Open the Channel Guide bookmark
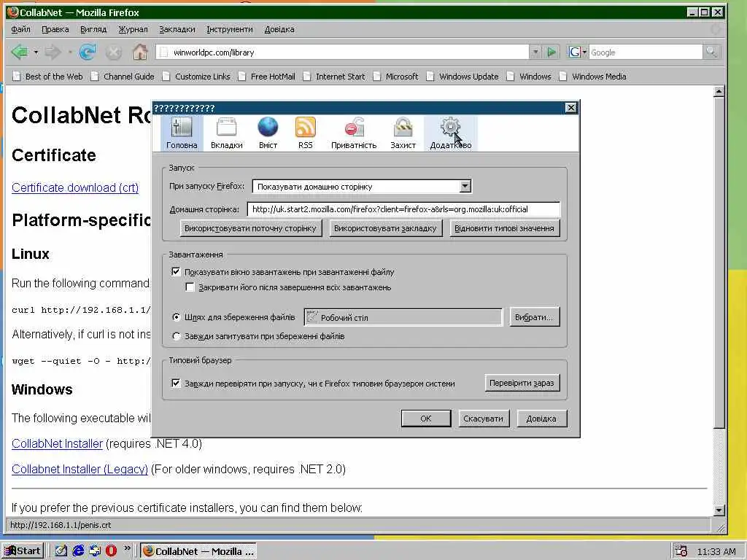 tap(123, 76)
